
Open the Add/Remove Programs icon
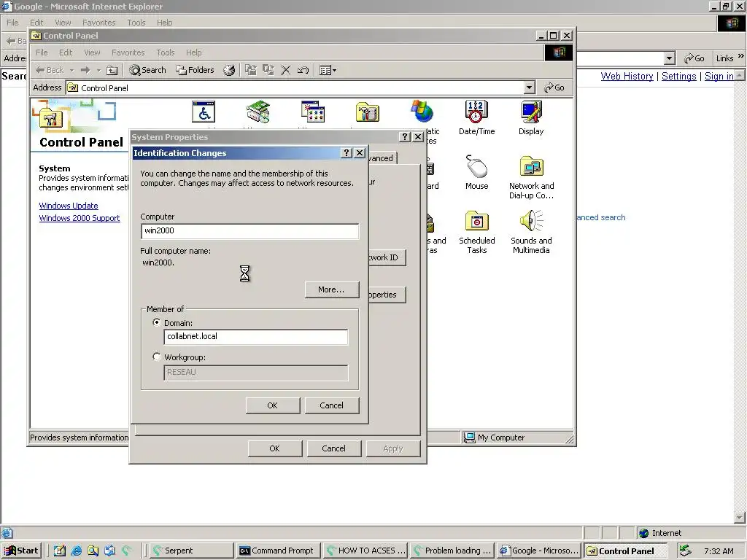313,112
